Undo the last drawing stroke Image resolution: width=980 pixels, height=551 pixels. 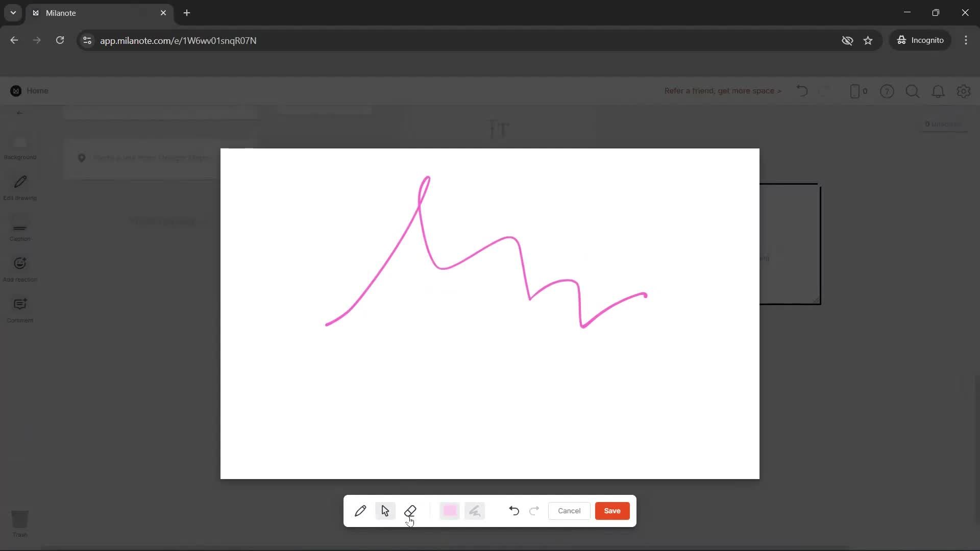[x=514, y=511]
